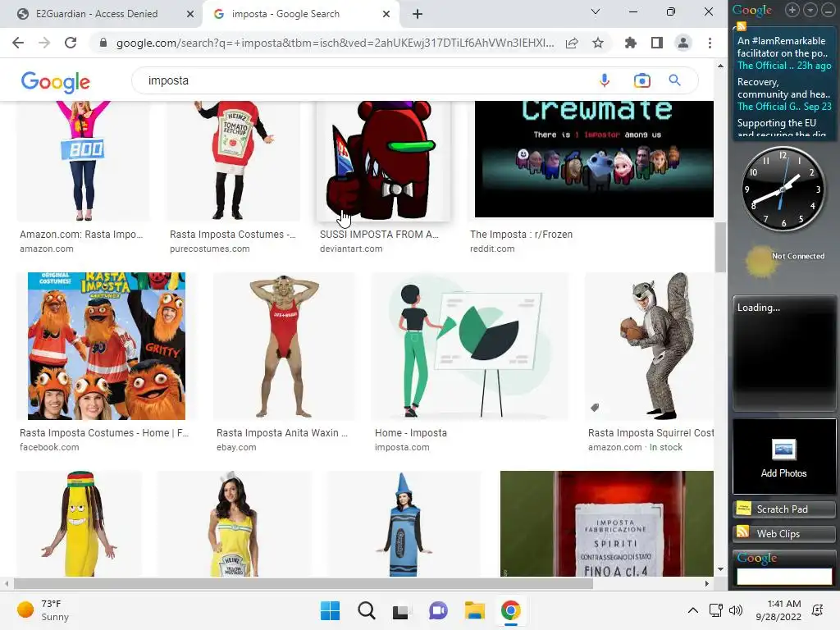Open Heinz ketchup costume image
840x630 pixels.
[234, 161]
